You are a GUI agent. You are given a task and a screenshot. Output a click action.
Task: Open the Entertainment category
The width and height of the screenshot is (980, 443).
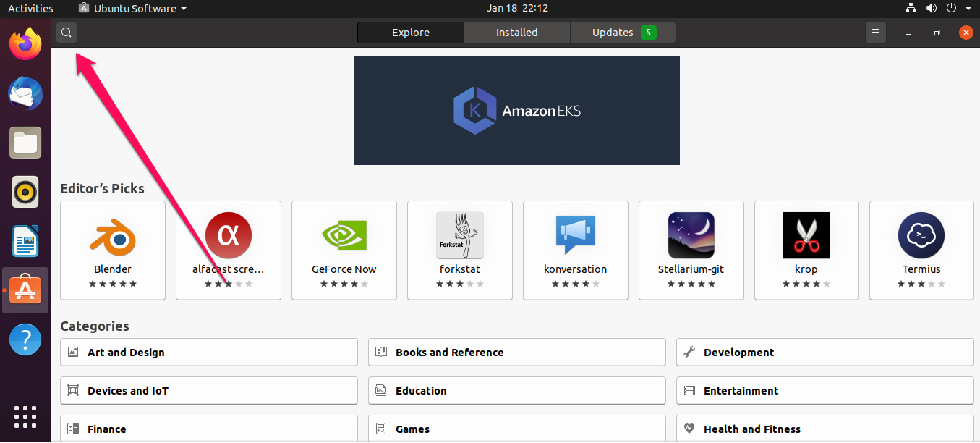click(x=825, y=390)
